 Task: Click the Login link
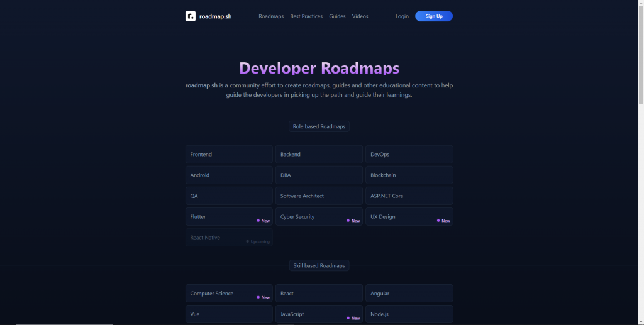click(x=402, y=16)
